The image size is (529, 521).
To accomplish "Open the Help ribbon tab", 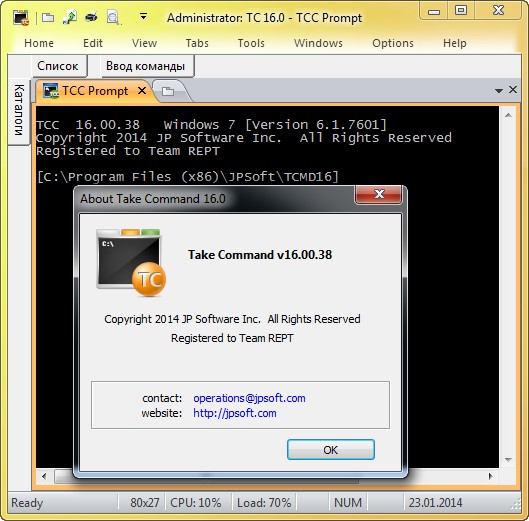I will coord(454,43).
